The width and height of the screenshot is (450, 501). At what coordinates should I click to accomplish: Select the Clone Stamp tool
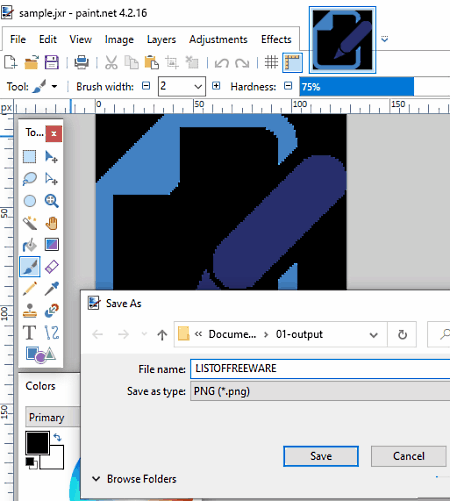click(30, 311)
